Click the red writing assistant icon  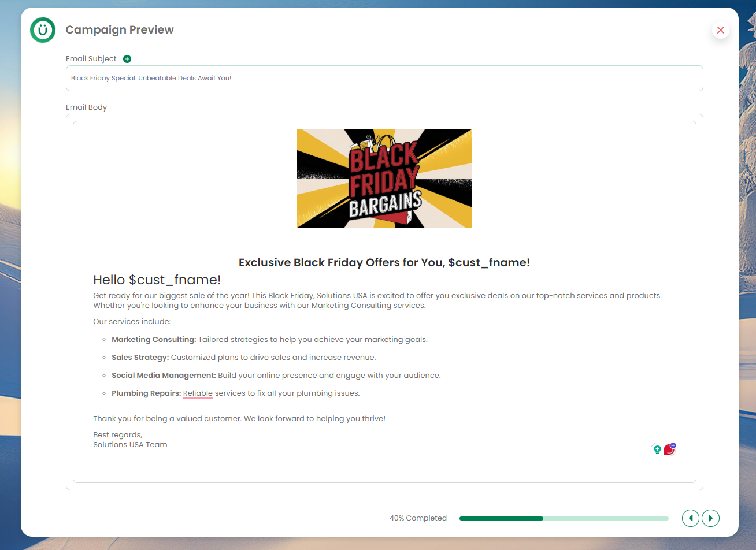[x=669, y=450]
